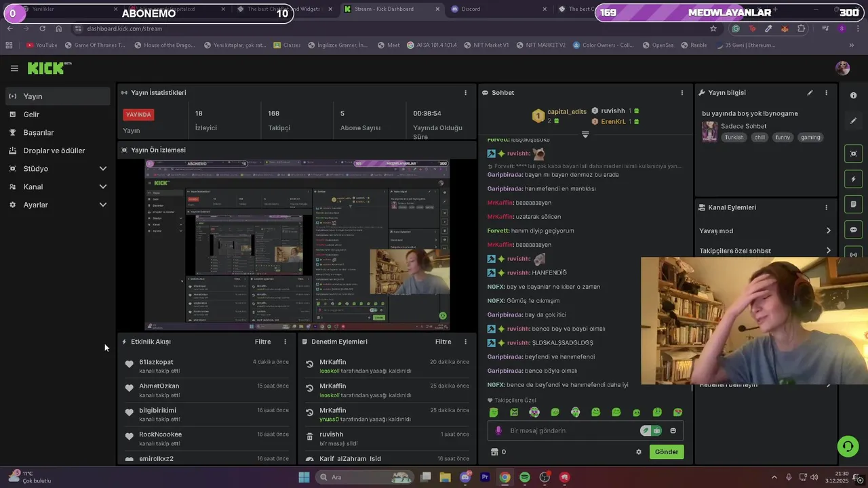Toggle the broadcast widget in right sidebar
The image size is (868, 488).
click(854, 254)
